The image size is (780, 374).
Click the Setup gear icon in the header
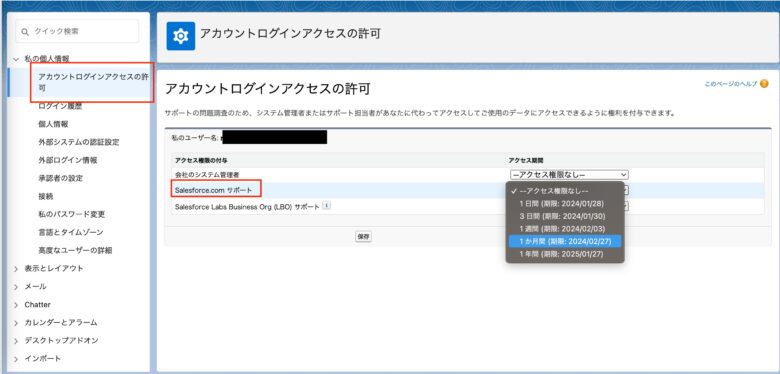tap(181, 36)
